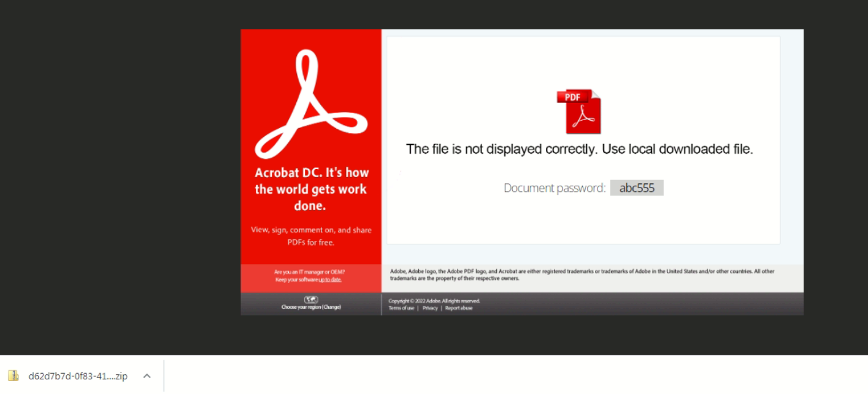The width and height of the screenshot is (868, 394).
Task: Click the large Acrobat logo in red panel
Action: click(x=311, y=104)
